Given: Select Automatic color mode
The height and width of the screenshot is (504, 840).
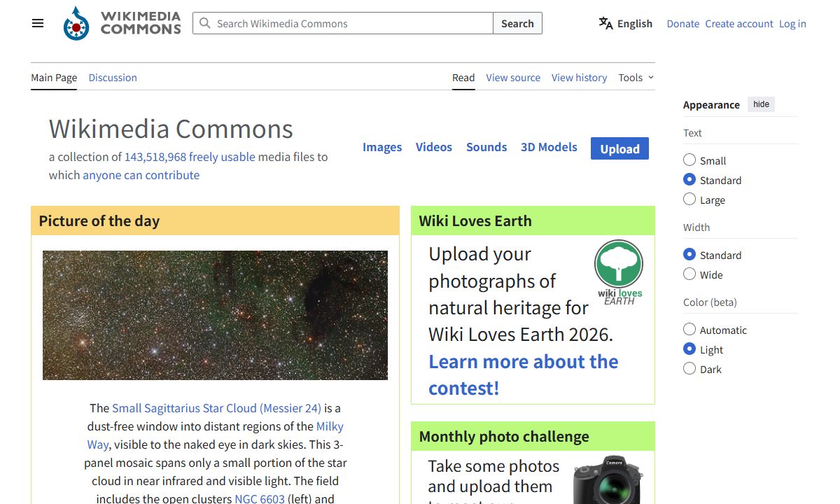Looking at the screenshot, I should [x=689, y=330].
